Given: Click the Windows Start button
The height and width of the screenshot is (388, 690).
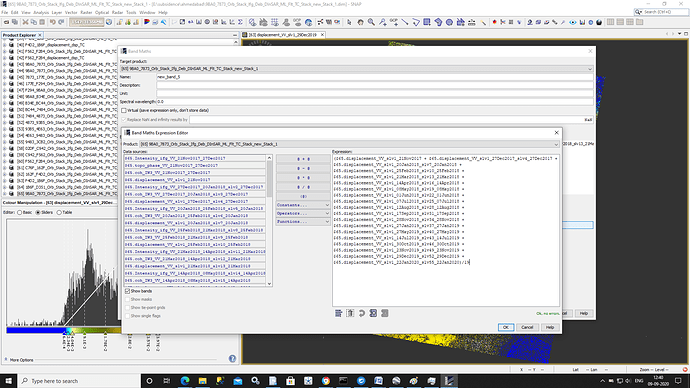Looking at the screenshot, I should [x=8, y=381].
